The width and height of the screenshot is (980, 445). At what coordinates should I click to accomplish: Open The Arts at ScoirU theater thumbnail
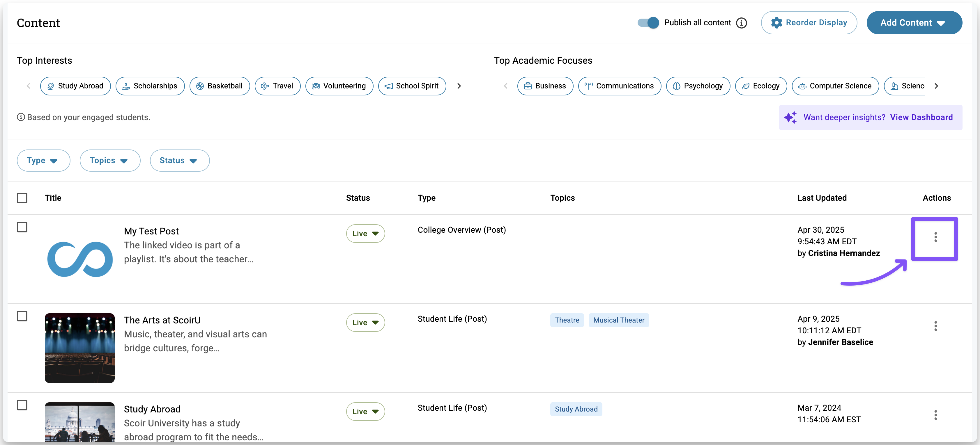click(79, 348)
